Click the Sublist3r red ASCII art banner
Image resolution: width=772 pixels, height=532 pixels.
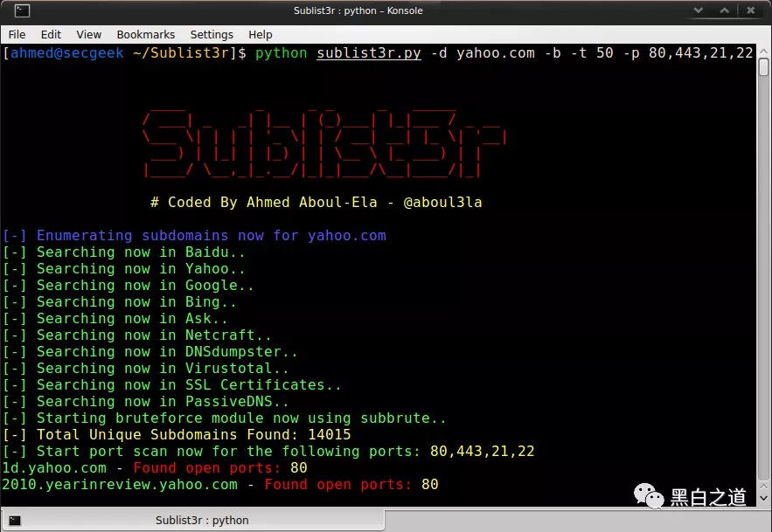click(323, 144)
